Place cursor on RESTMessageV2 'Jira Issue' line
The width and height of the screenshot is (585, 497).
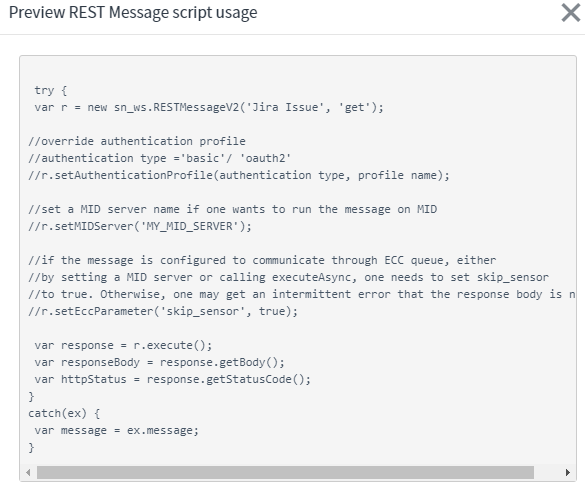coord(209,107)
